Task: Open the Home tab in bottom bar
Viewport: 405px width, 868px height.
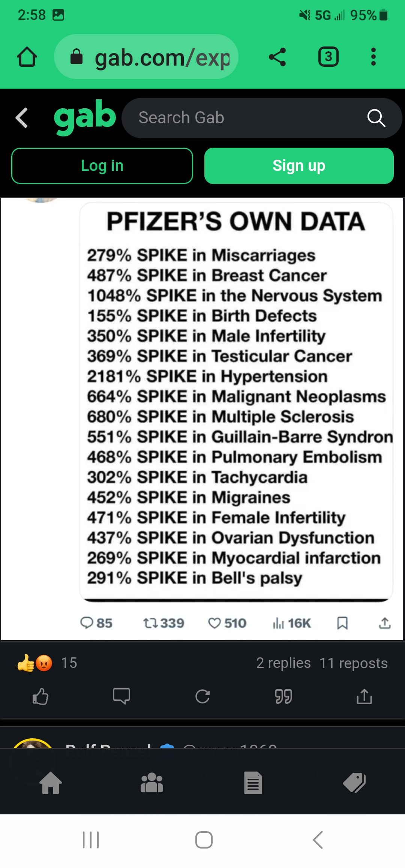Action: pyautogui.click(x=51, y=783)
